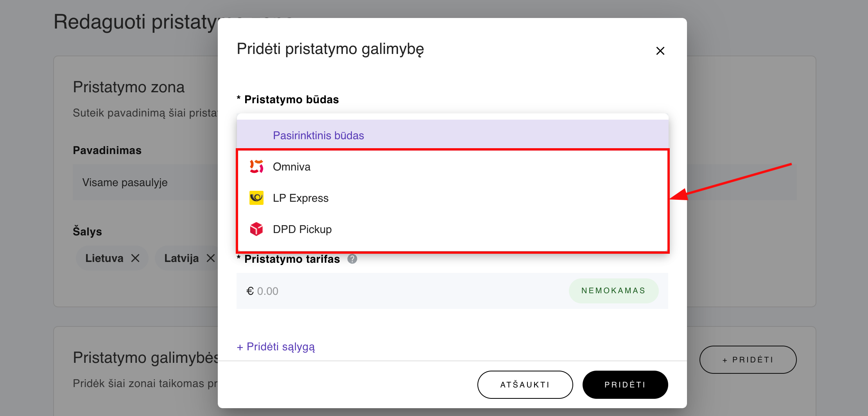The image size is (868, 416).
Task: Select the DPD Pickup parcel icon
Action: (256, 229)
